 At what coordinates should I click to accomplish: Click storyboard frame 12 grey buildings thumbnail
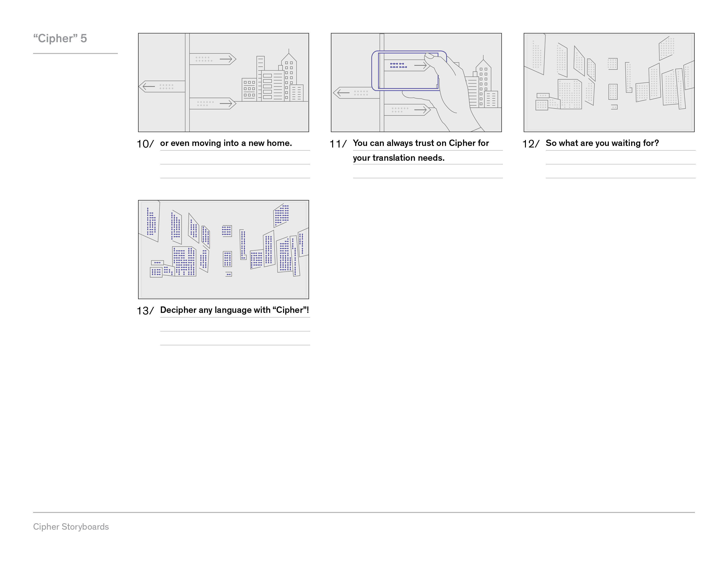tap(609, 82)
